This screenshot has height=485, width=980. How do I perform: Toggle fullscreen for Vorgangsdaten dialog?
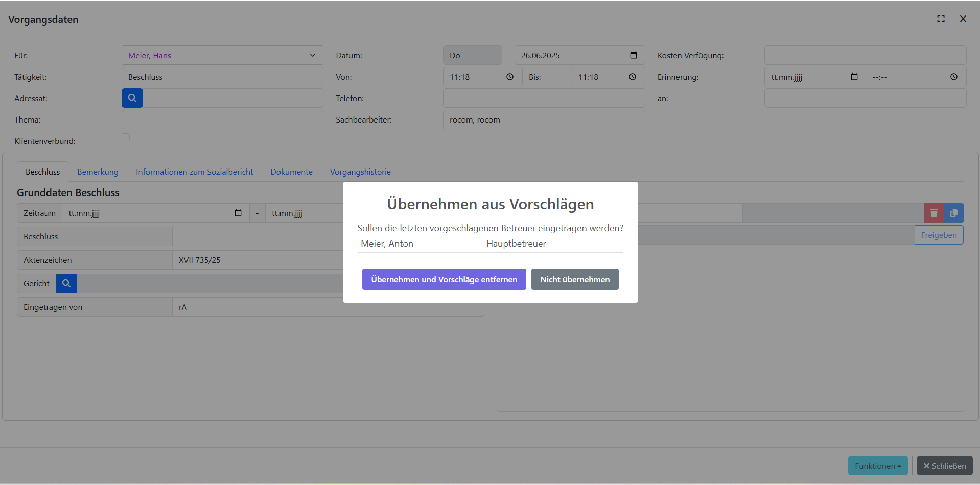point(941,19)
